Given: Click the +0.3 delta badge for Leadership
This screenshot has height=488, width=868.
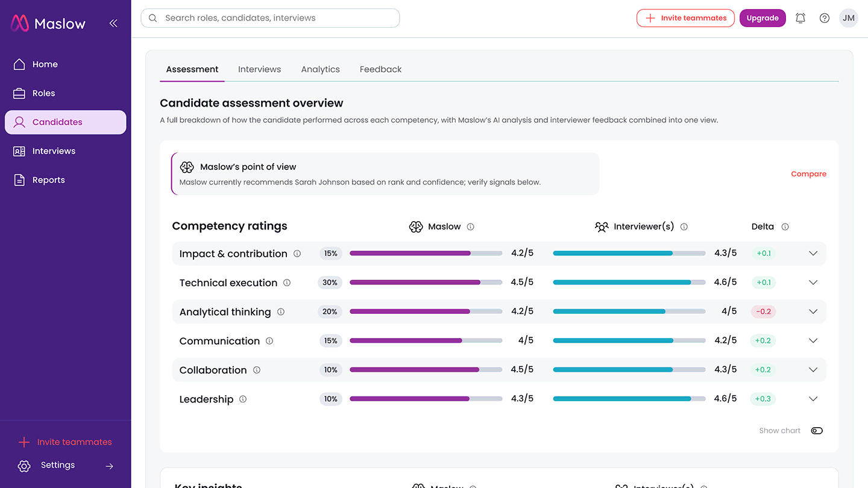Looking at the screenshot, I should [763, 399].
